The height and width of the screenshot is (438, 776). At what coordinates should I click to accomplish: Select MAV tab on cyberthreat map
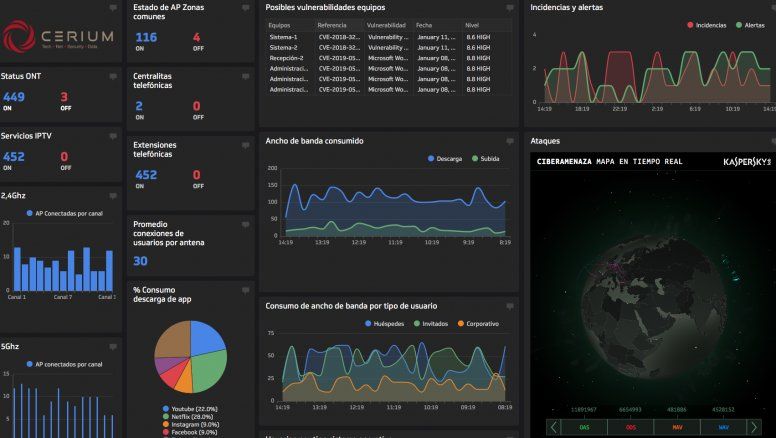point(677,427)
